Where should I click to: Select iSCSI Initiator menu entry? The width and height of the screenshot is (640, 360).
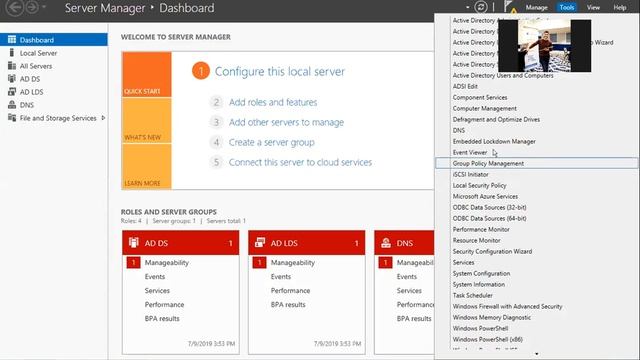[x=470, y=174]
